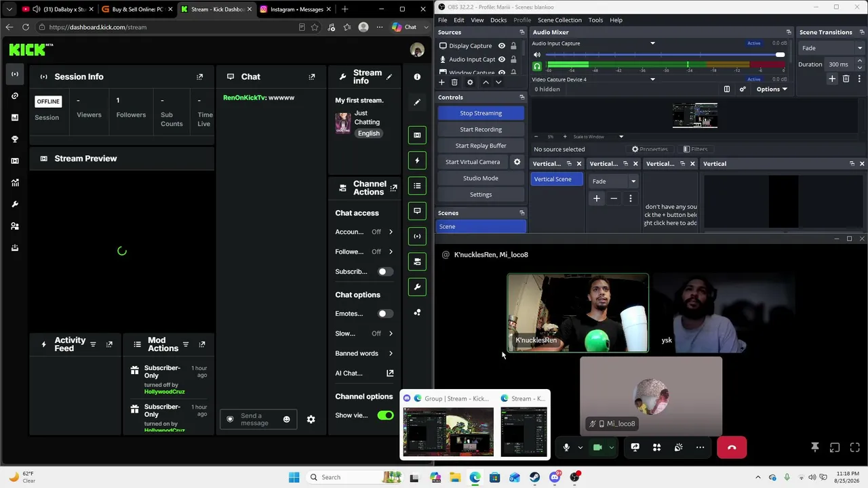Click Stop Streaming in OBS
Image resolution: width=868 pixels, height=488 pixels.
pos(481,113)
